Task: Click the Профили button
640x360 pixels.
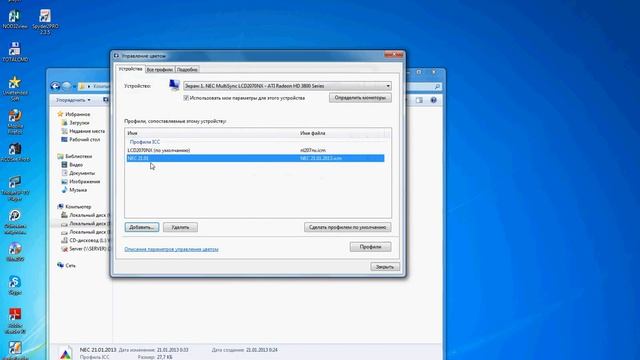Action: point(370,247)
